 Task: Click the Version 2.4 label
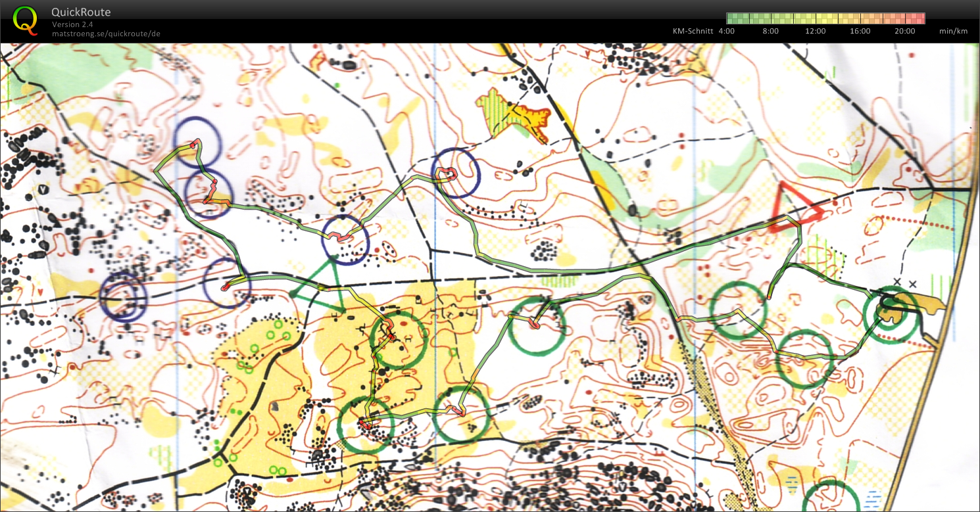pos(72,24)
